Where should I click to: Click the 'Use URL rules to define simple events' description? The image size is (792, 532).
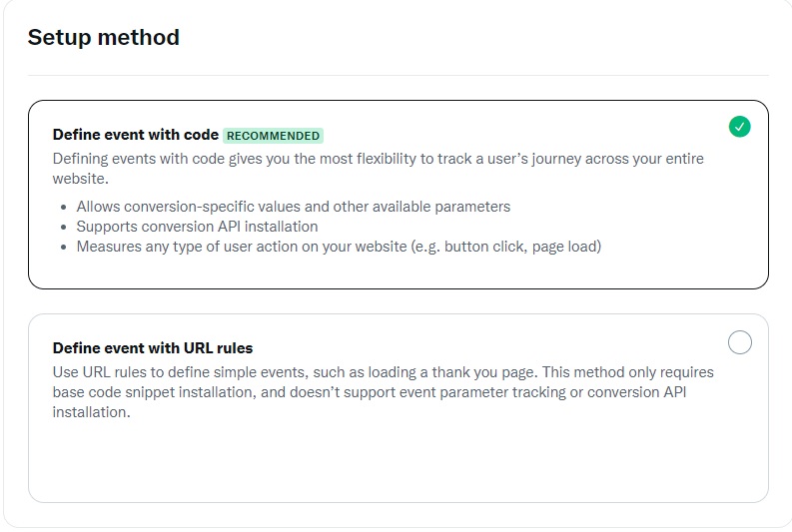point(383,392)
